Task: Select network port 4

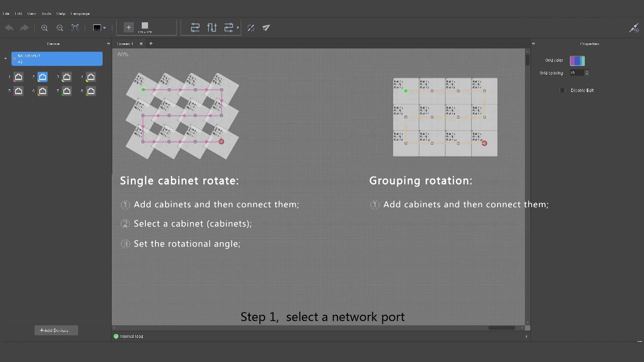Action: point(91,77)
